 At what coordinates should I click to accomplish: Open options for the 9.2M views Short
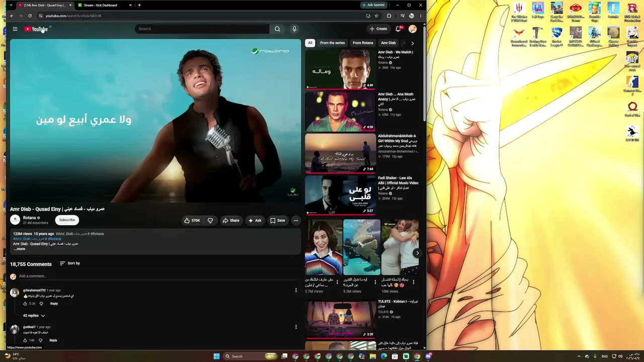coord(375,282)
